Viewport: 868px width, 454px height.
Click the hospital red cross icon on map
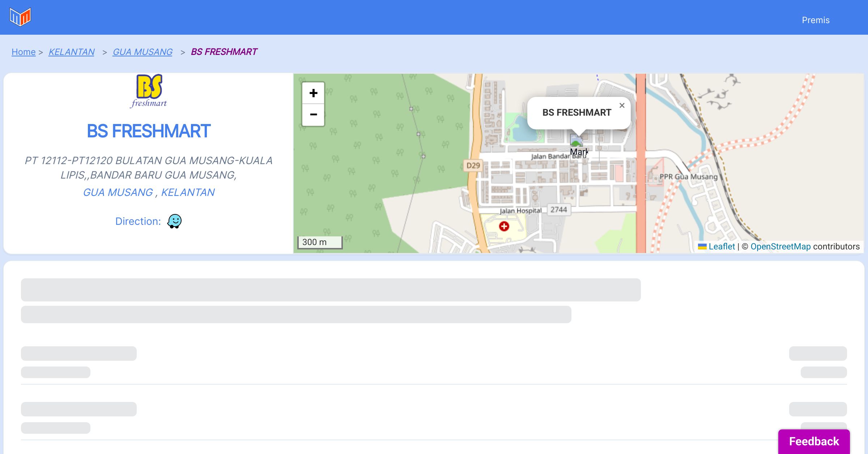(x=504, y=226)
